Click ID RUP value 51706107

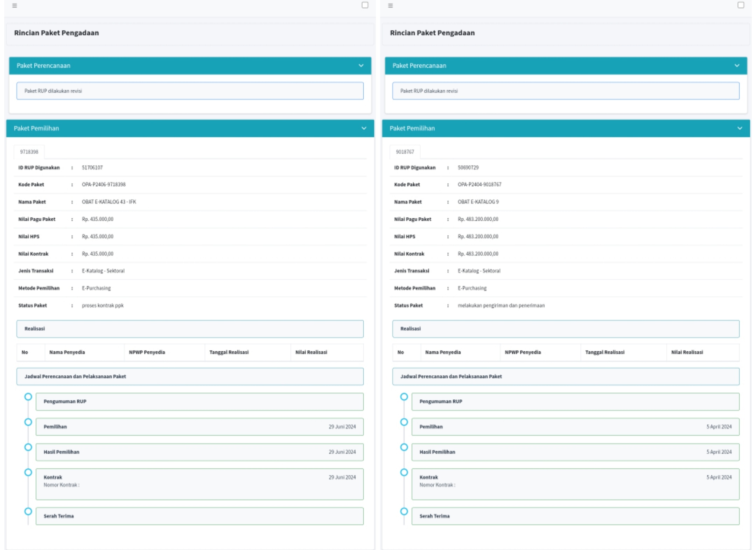[92, 167]
